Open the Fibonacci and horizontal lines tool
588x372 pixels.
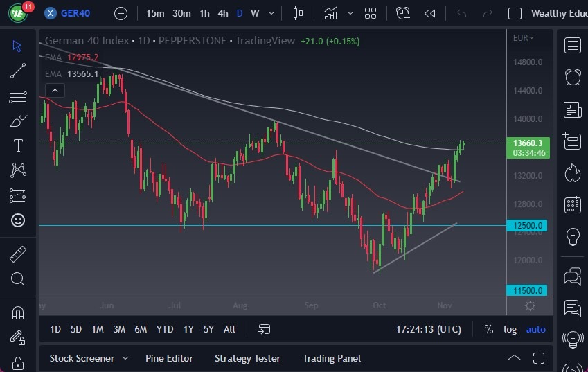(17, 95)
